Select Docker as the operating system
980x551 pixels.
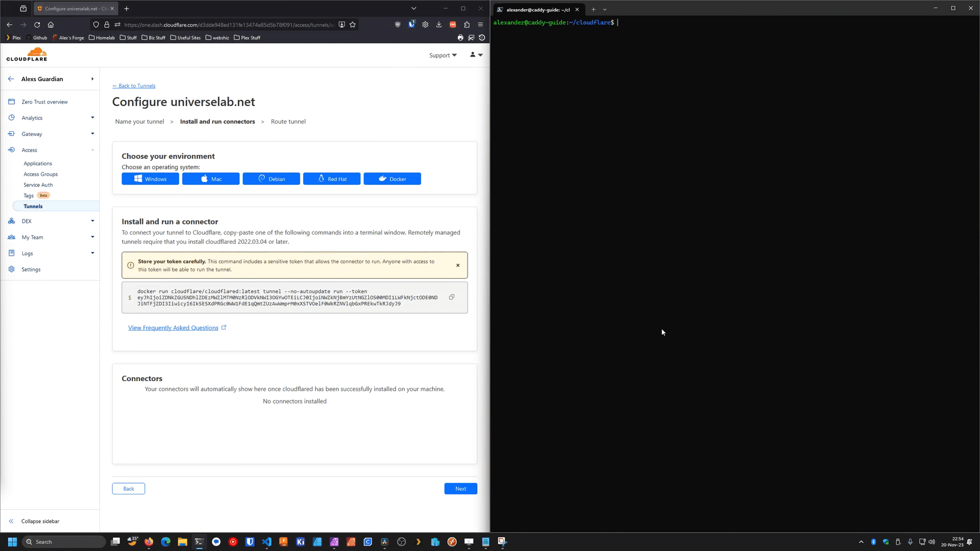tap(392, 179)
